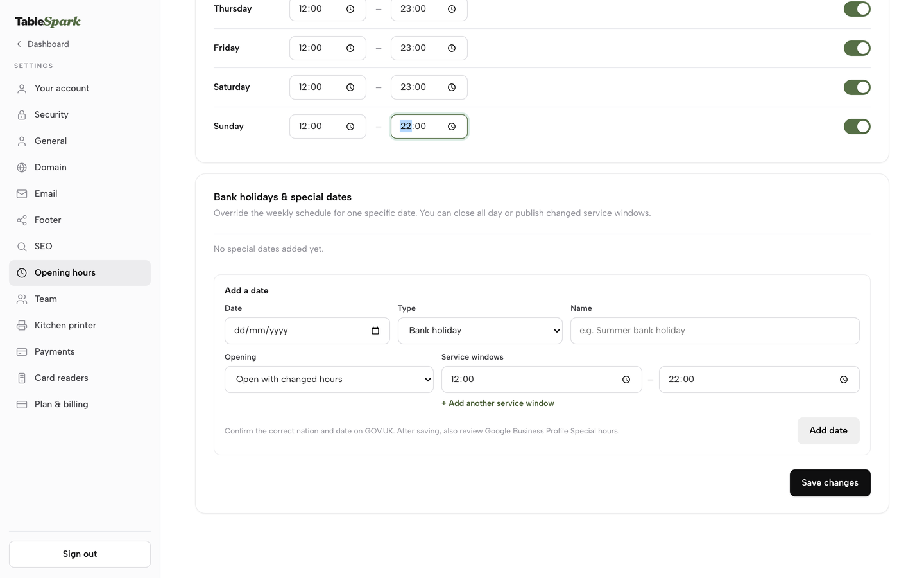Open clock picker for service window end time
The height and width of the screenshot is (578, 924).
pos(844,380)
